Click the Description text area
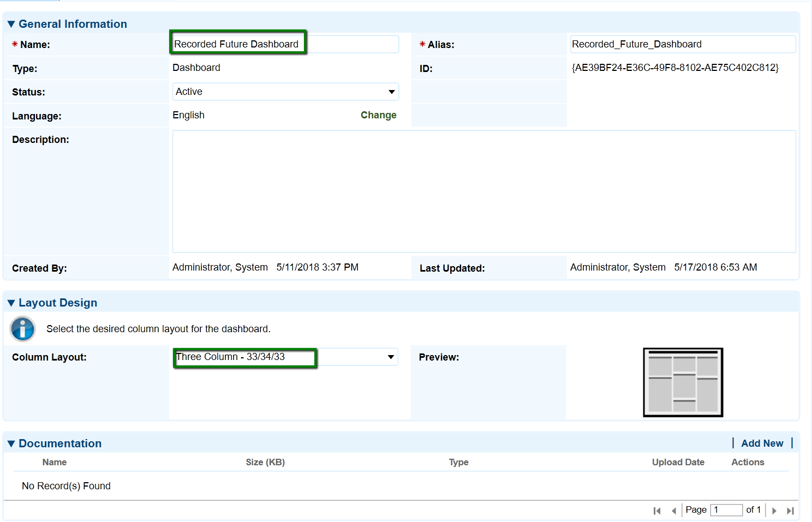 tap(484, 191)
